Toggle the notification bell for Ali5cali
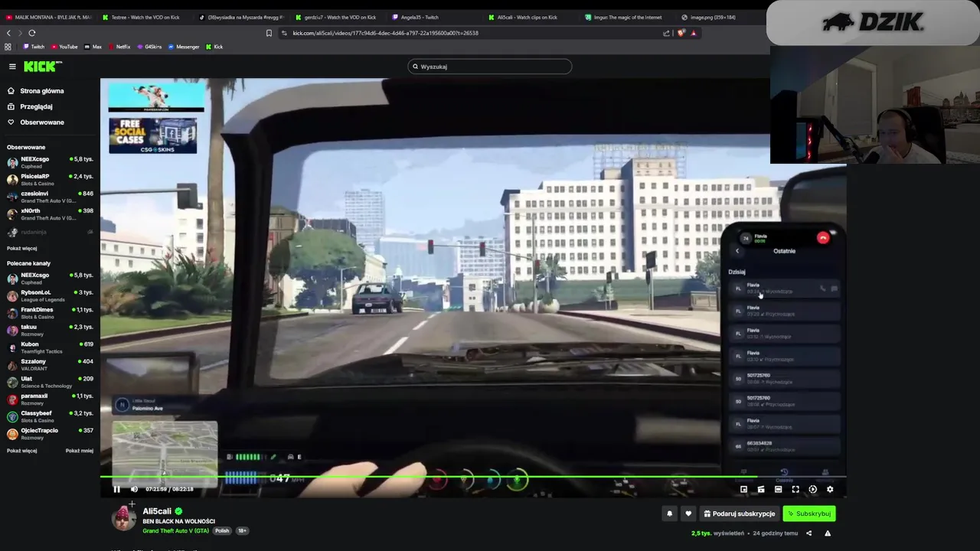The width and height of the screenshot is (980, 551). coord(669,514)
